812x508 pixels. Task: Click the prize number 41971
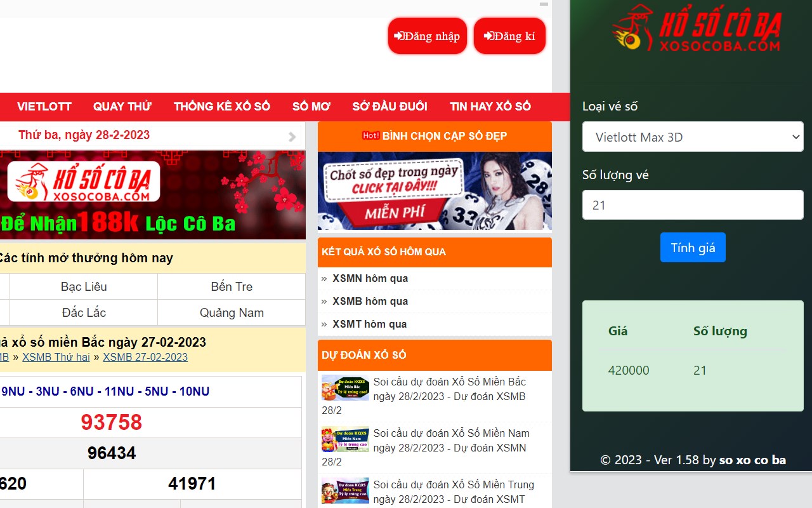coord(192,484)
